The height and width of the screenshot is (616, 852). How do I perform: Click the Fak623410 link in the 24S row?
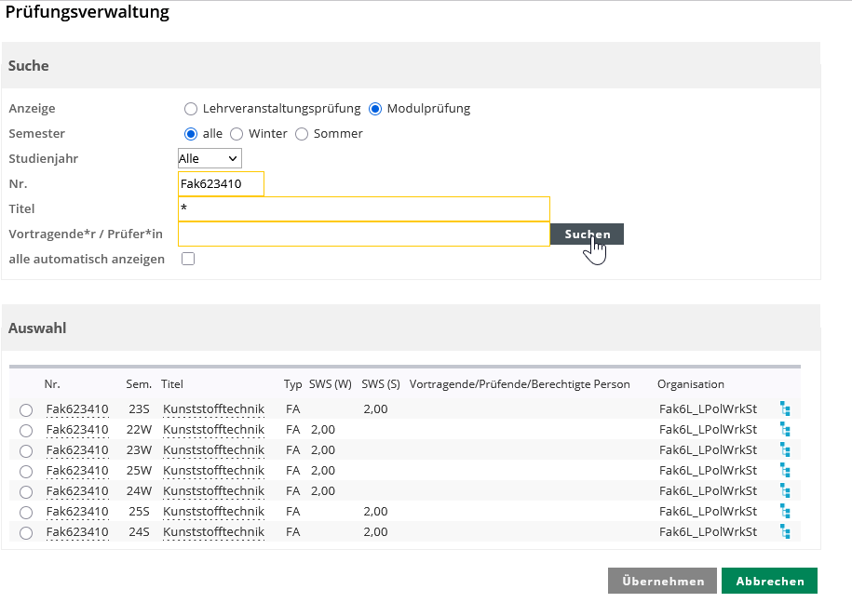coord(77,531)
